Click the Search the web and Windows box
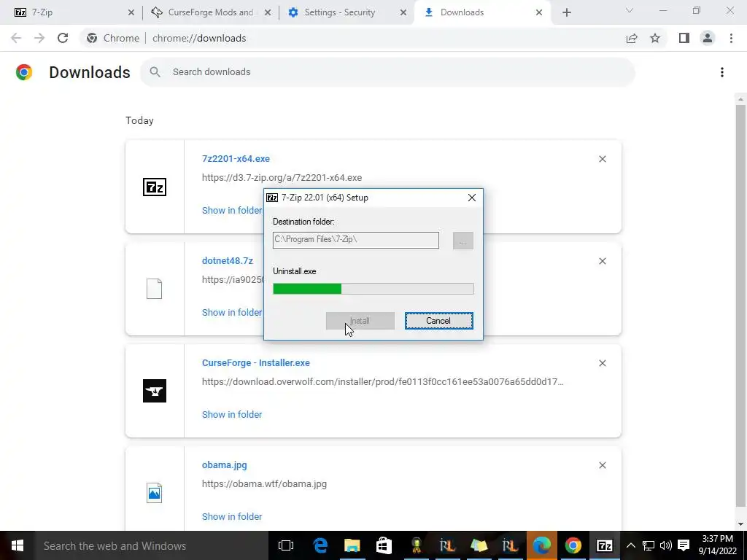Image resolution: width=747 pixels, height=560 pixels. pyautogui.click(x=152, y=545)
